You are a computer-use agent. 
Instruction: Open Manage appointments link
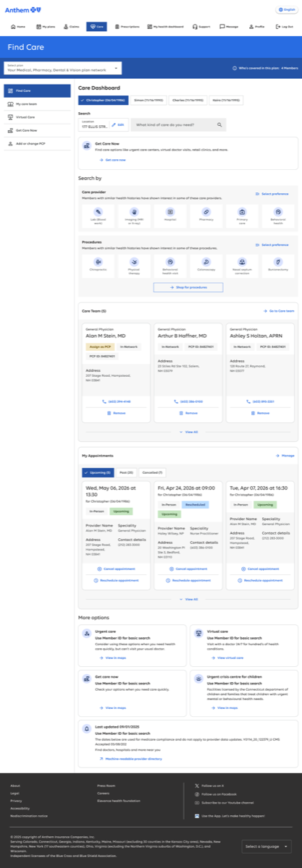click(x=285, y=456)
